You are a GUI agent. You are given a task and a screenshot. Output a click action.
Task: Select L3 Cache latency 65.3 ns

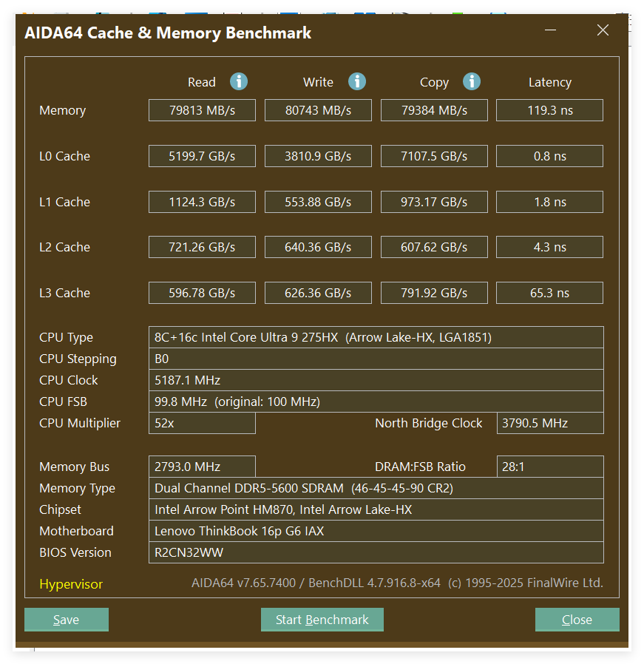549,293
